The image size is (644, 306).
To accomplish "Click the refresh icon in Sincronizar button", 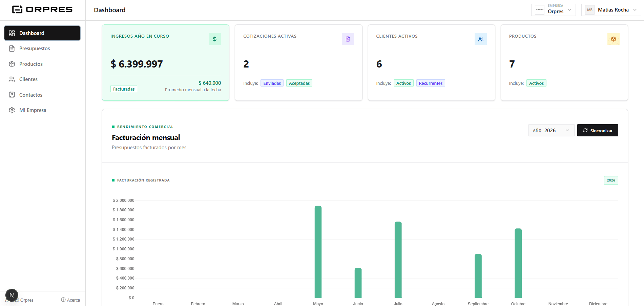I will pyautogui.click(x=585, y=131).
